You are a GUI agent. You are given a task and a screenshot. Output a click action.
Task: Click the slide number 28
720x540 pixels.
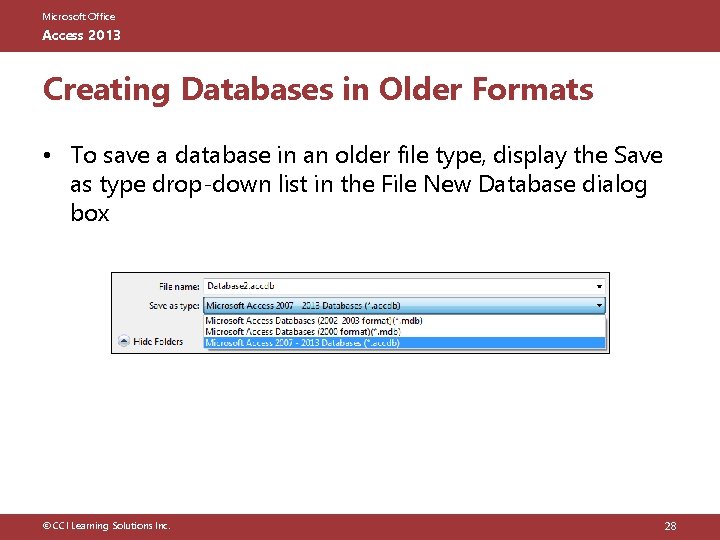point(670,526)
